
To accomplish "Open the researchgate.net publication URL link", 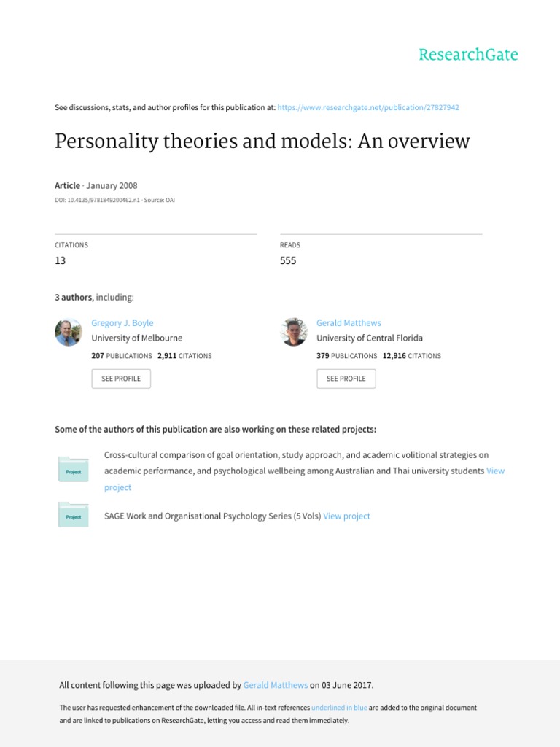I will click(369, 107).
